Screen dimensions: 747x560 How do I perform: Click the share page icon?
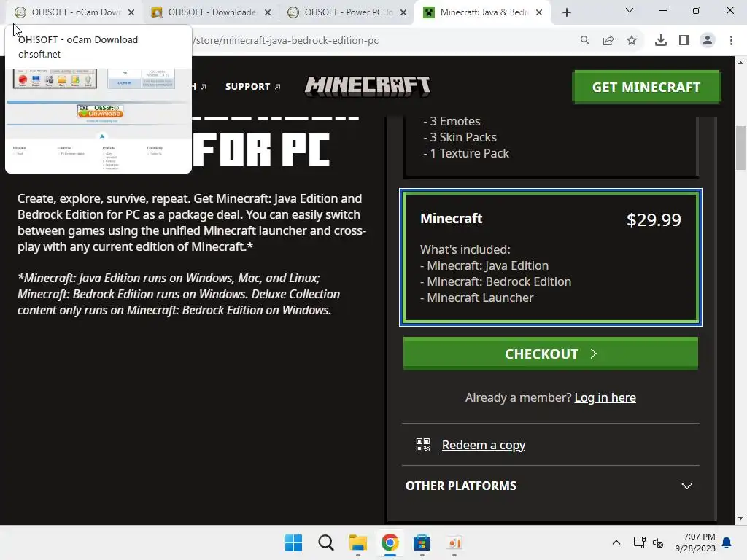pyautogui.click(x=608, y=41)
